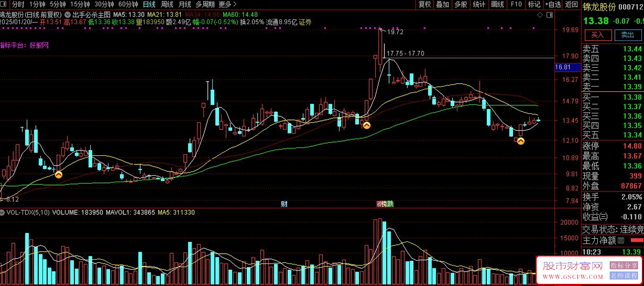Click the 财 info marker on chart
The height and width of the screenshot is (286, 644).
point(284,204)
